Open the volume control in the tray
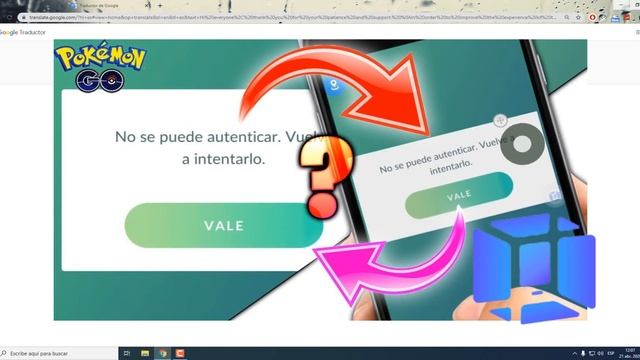Screen dimensions: 640x360 (600, 353)
